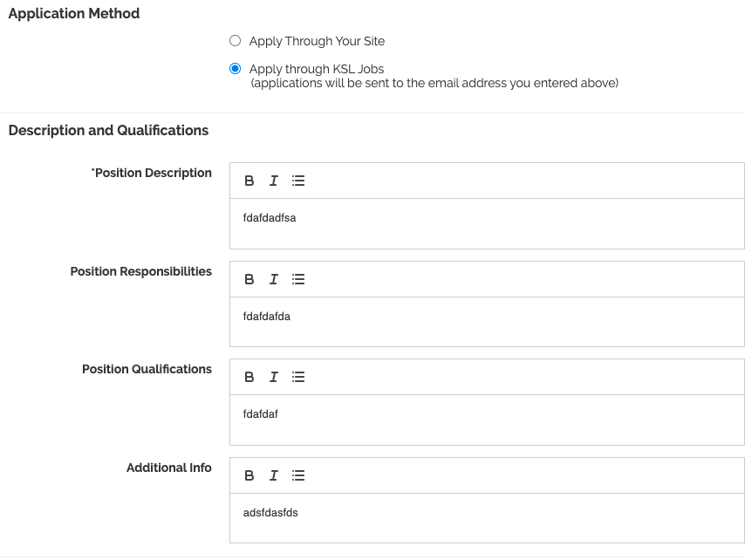Select Apply Through Your Site radio button
Screen dimensions: 752x560
[235, 41]
